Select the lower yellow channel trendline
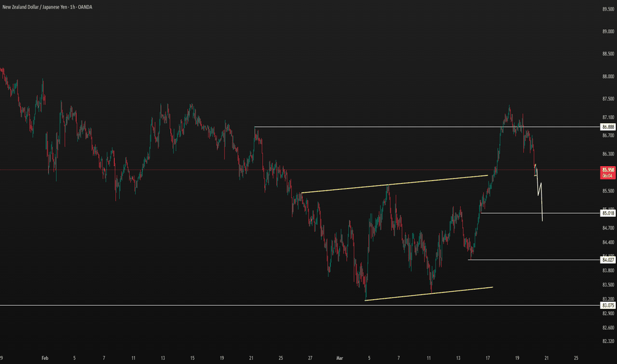This screenshot has width=617, height=364. pyautogui.click(x=429, y=294)
